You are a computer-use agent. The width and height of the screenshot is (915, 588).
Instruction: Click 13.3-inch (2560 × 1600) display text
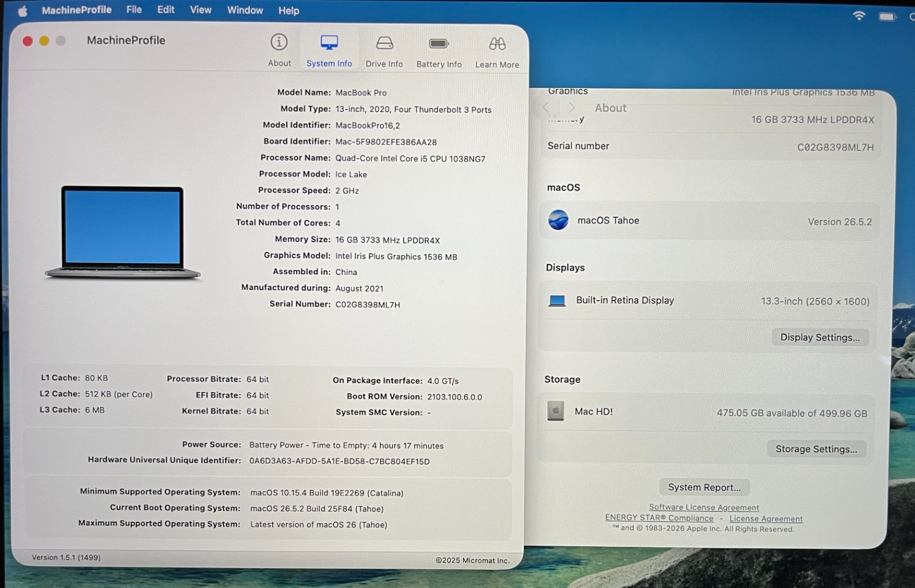click(815, 301)
